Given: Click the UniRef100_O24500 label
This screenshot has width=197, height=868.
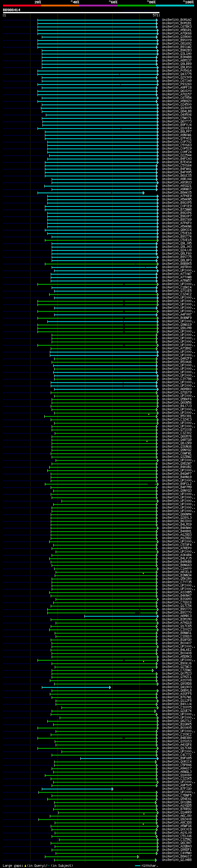Looking at the screenshot, I should click(177, 104).
